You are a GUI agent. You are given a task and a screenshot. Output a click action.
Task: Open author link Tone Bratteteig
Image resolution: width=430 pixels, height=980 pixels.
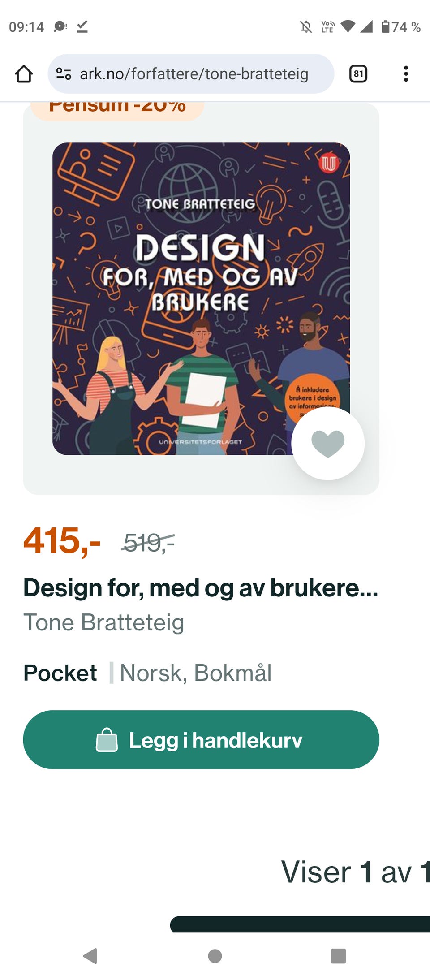(104, 622)
